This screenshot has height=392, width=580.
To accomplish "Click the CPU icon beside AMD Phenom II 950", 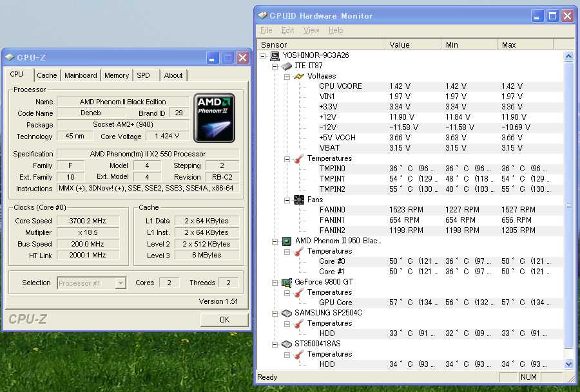I will coord(287,241).
